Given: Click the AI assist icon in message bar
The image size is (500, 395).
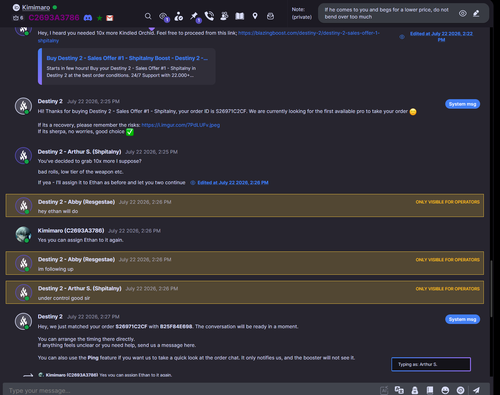Looking at the screenshot, I should tap(384, 390).
